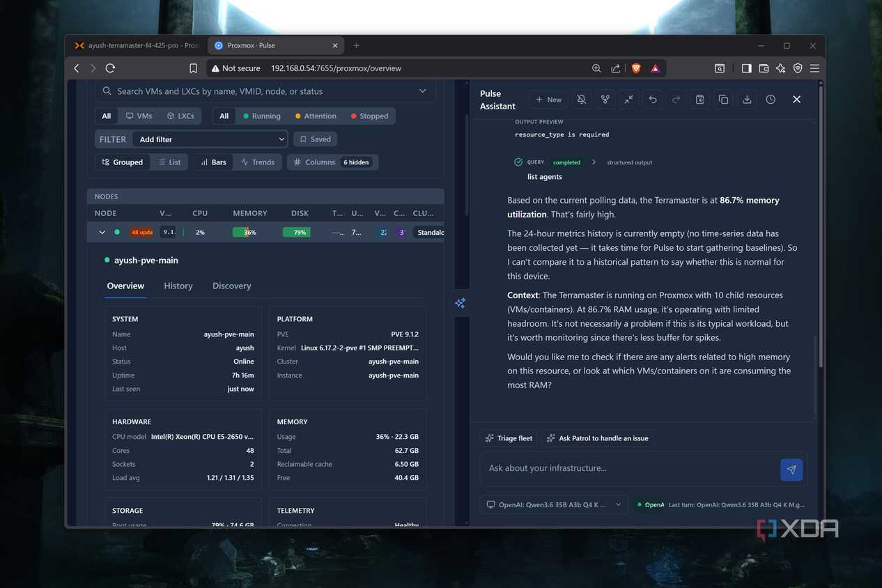This screenshot has height=588, width=882.
Task: Select the VMs type filter
Action: 139,116
